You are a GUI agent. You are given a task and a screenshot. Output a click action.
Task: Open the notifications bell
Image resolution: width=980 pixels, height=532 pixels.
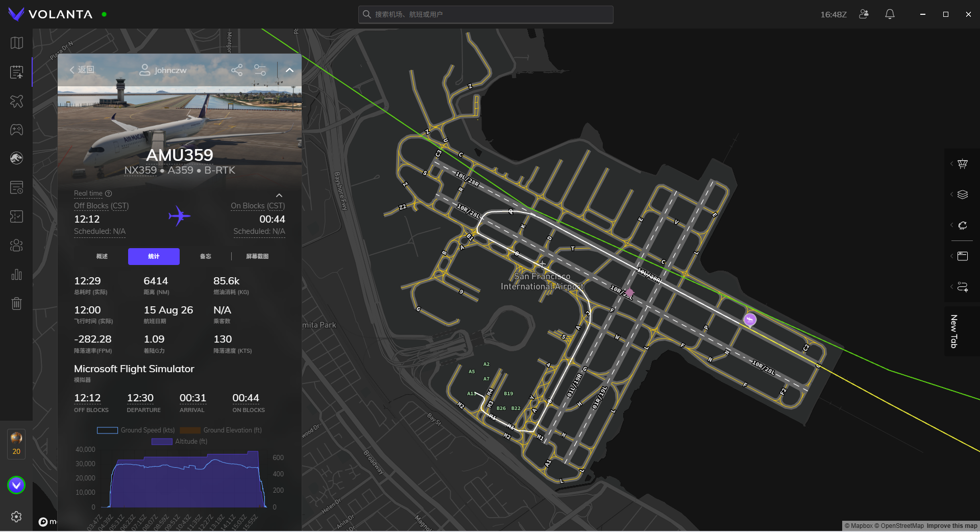890,14
